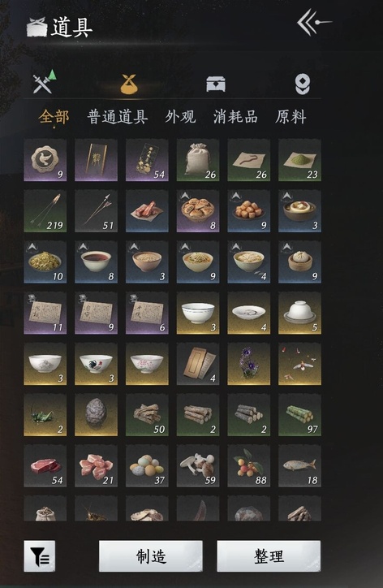Select the purple flower plant item

249,364
